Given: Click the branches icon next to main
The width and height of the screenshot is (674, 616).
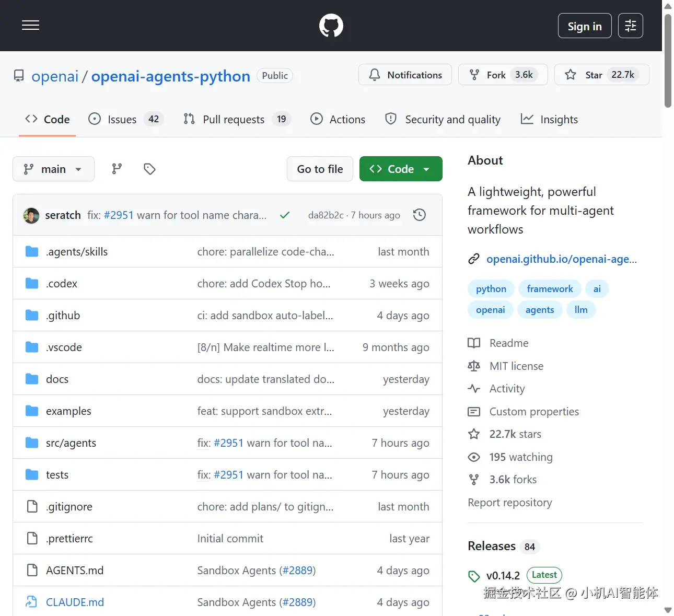Looking at the screenshot, I should click(117, 169).
